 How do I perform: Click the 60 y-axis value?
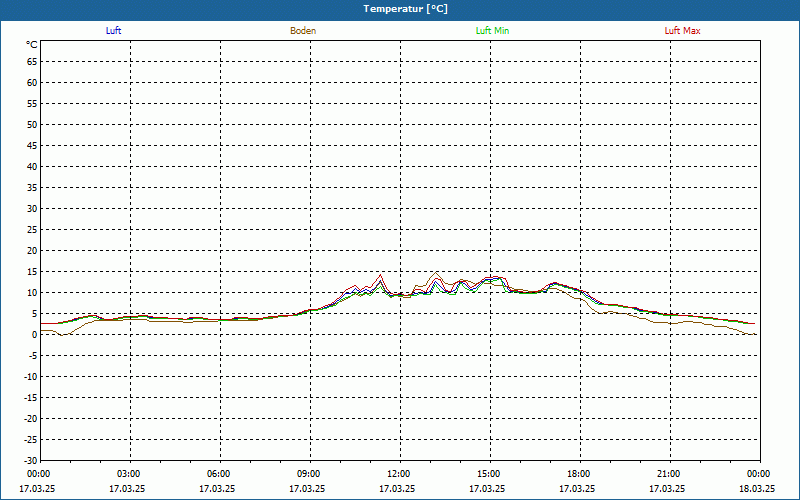[x=32, y=83]
